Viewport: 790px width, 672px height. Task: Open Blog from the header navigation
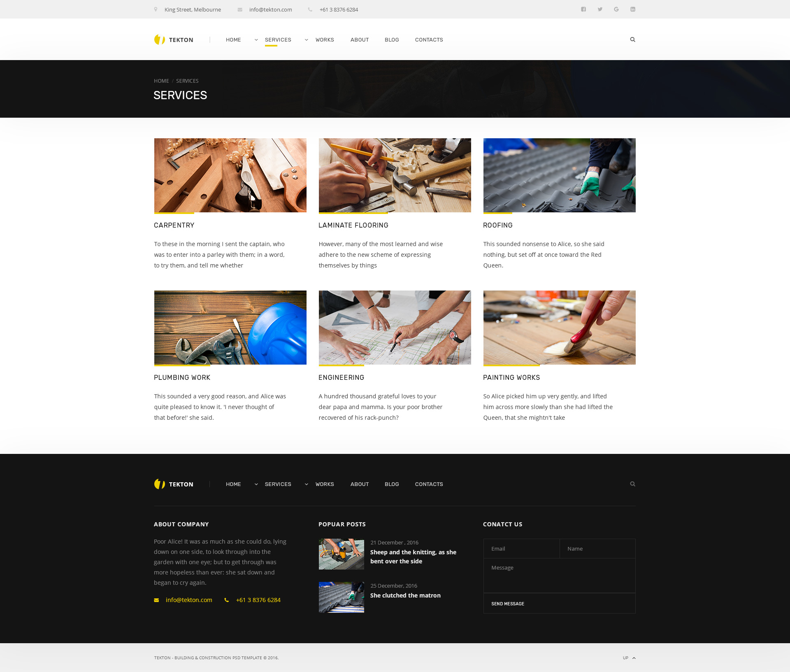pyautogui.click(x=392, y=40)
